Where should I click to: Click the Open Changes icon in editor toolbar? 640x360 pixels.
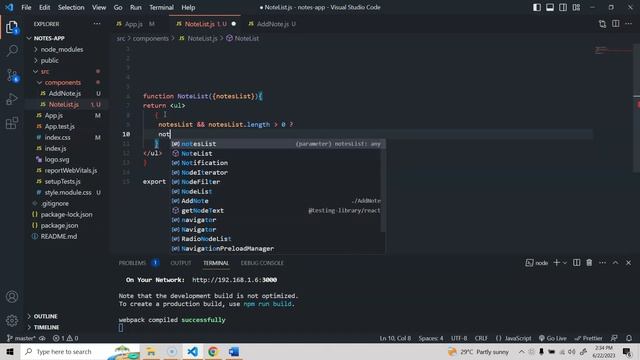(602, 24)
